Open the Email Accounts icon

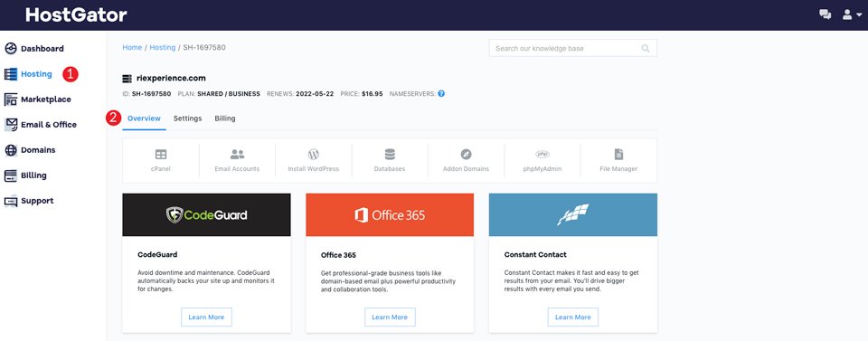(237, 155)
